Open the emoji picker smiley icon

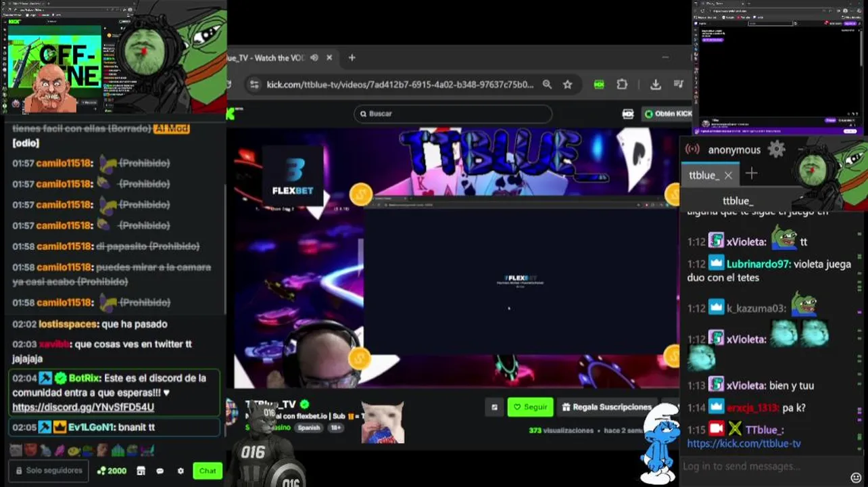click(x=856, y=478)
